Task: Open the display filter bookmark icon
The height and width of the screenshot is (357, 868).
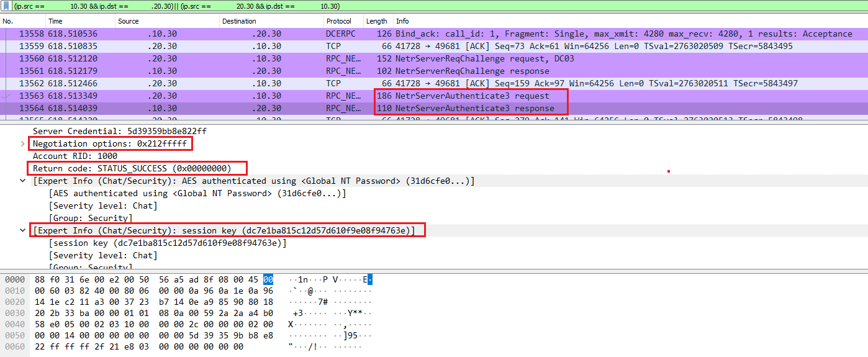Action: point(6,6)
